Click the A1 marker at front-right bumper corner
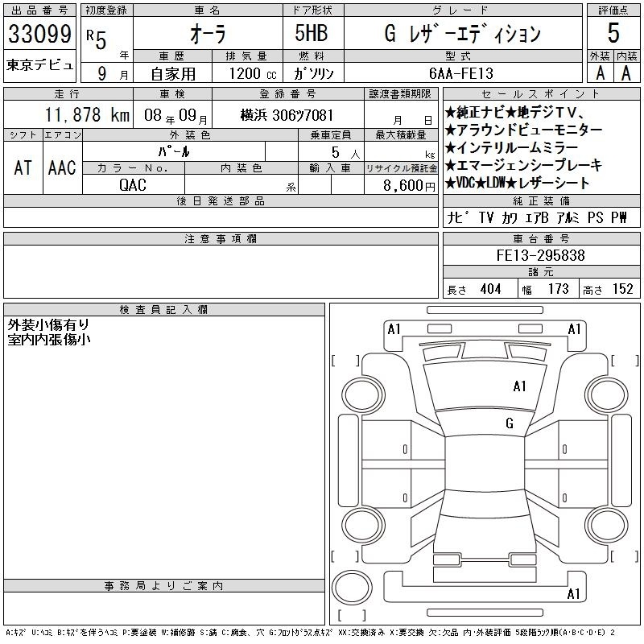644x644 pixels. (x=574, y=329)
